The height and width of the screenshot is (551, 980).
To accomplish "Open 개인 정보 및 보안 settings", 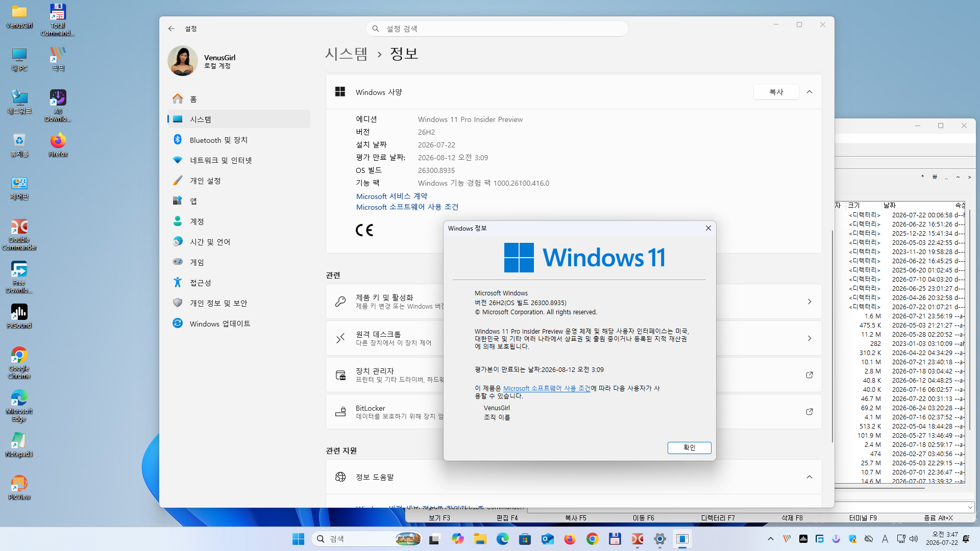I will 239,303.
